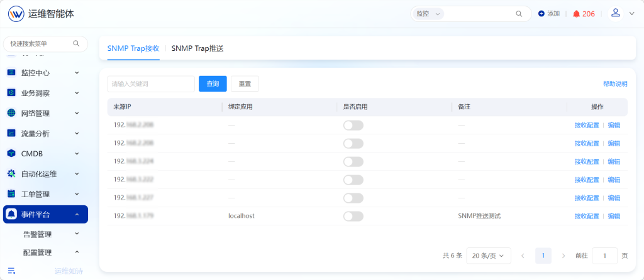Open the user profile avatar icon
This screenshot has height=280, width=644.
(x=615, y=13)
